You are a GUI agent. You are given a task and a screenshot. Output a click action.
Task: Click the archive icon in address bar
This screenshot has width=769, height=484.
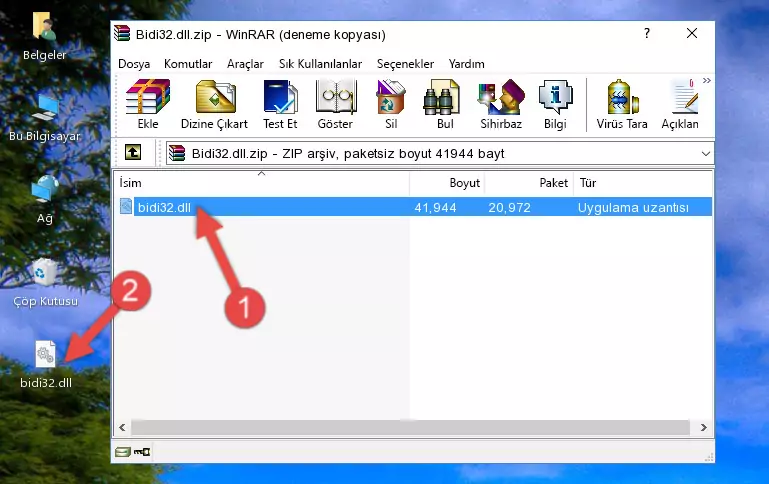tap(177, 153)
